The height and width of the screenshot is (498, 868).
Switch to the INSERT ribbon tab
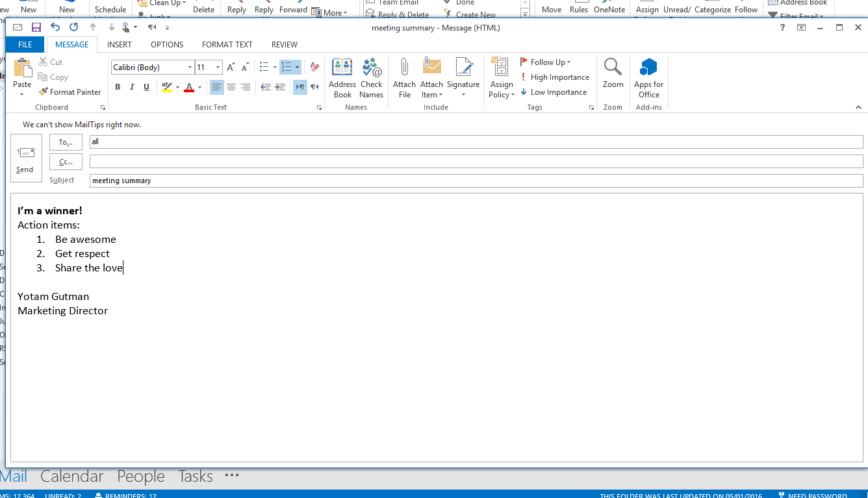click(x=120, y=45)
